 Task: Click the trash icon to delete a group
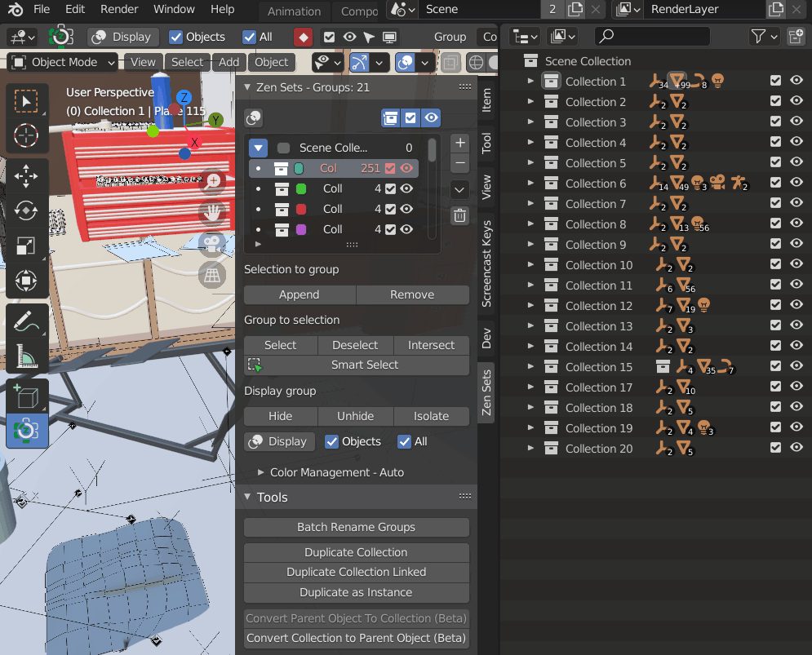pos(459,215)
